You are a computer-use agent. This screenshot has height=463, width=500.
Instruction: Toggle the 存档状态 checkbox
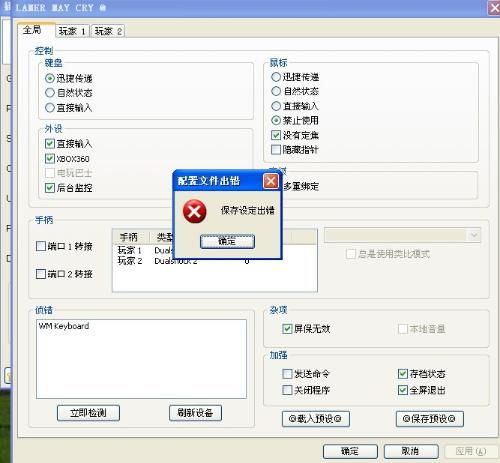coord(403,374)
